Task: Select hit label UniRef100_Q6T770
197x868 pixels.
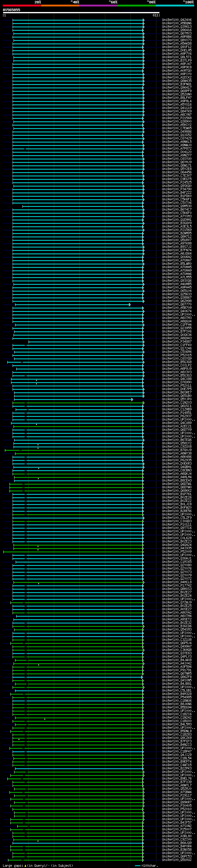Action: (177, 304)
